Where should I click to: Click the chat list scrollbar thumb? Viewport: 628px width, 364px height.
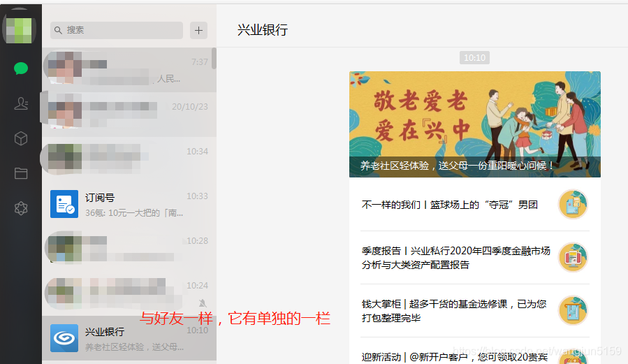pos(214,59)
